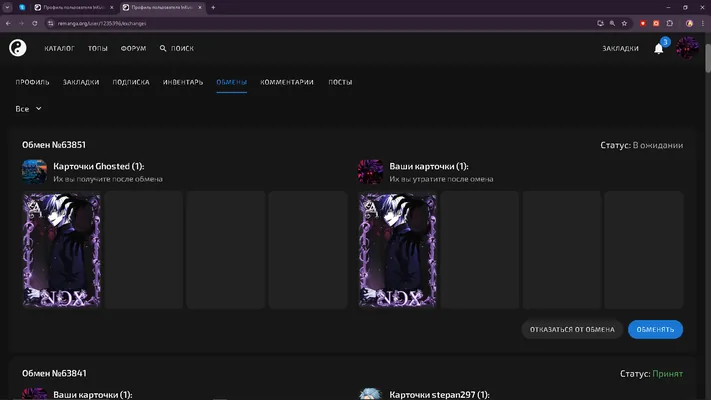Open the browser extensions puzzle icon
Screen dimensions: 711x400
[670, 23]
